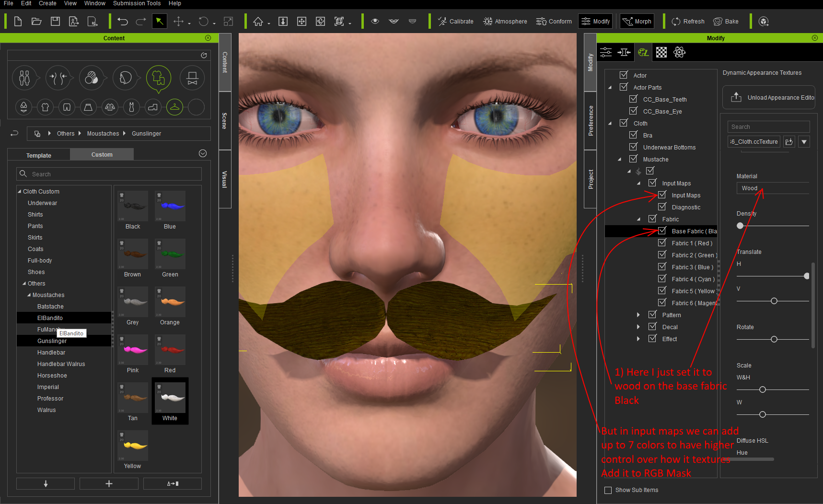
Task: Select the Handlebar Walrus tree item
Action: pyautogui.click(x=61, y=364)
